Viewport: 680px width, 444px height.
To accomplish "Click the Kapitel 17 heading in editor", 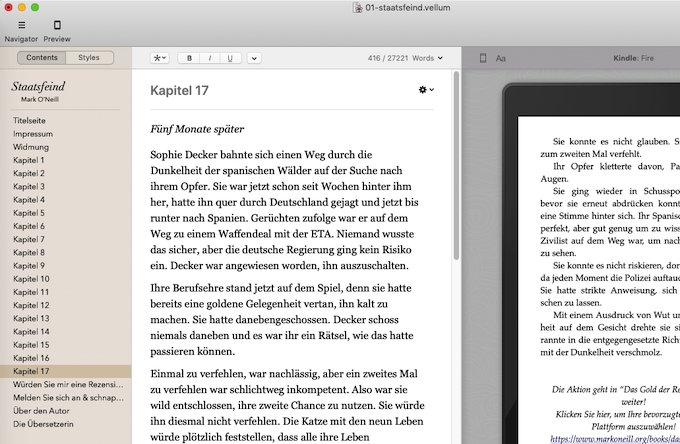I will click(x=180, y=90).
